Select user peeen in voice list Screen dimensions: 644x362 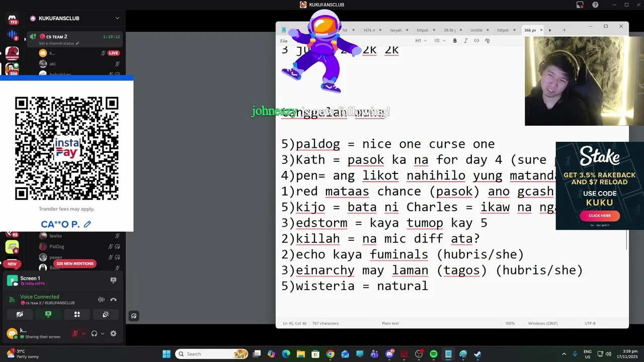(x=56, y=257)
